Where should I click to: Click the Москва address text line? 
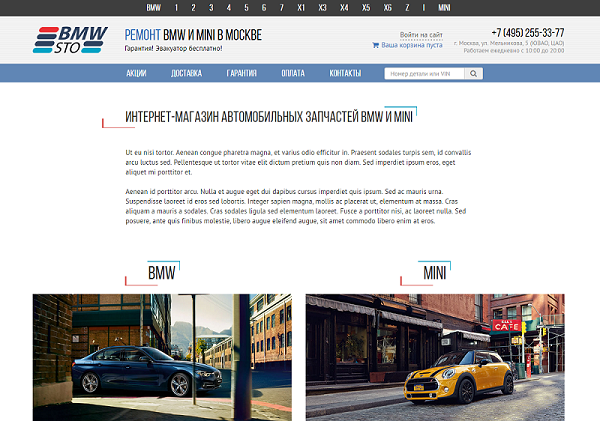point(509,43)
